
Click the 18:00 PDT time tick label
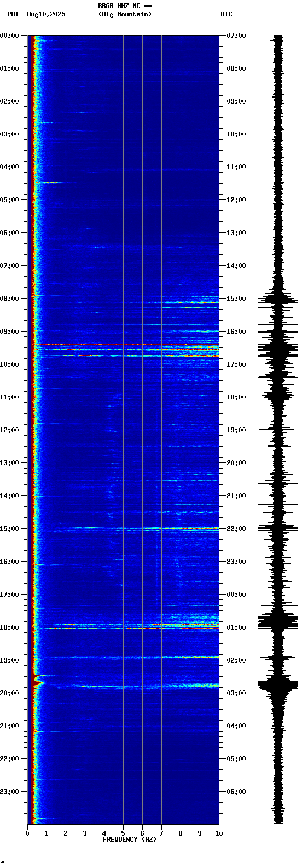pyautogui.click(x=9, y=627)
